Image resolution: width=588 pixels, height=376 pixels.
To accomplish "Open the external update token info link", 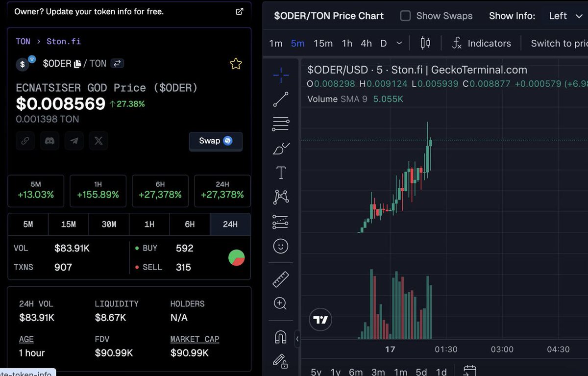I will click(239, 11).
